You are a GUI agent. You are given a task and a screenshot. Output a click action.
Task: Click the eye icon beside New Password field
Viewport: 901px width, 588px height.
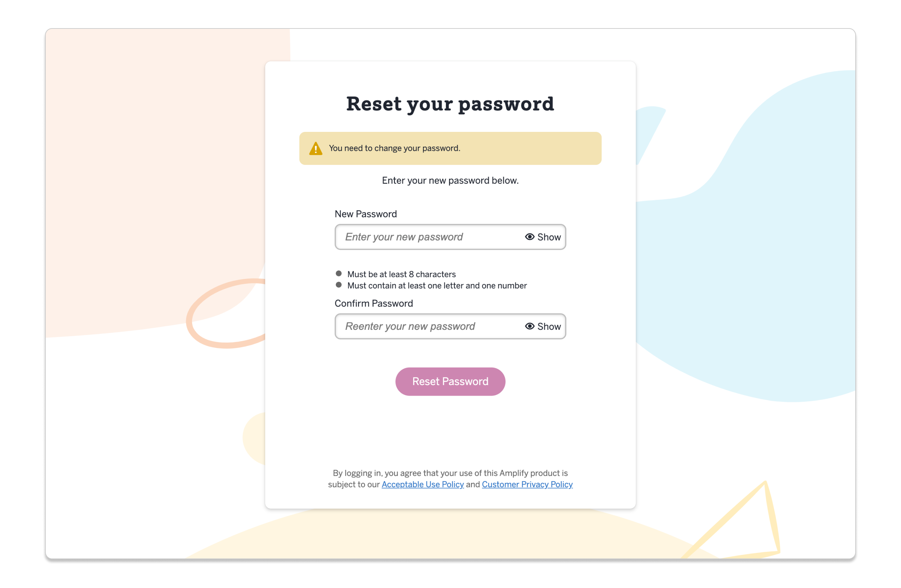(x=530, y=237)
